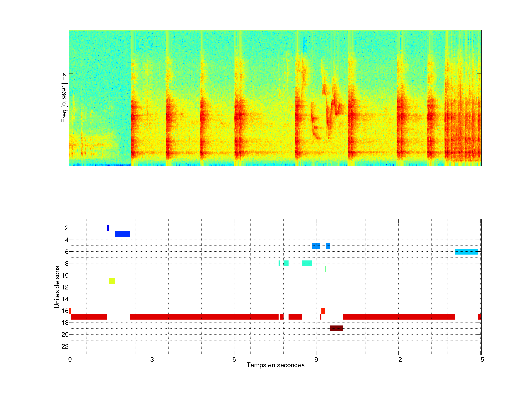Click the 'Temps en secondes' axis label

pos(275,365)
